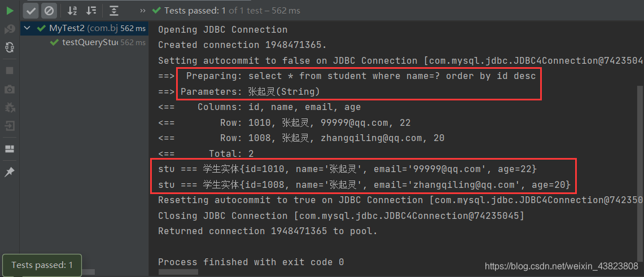644x277 pixels.
Task: Sort tests by duration
Action: click(91, 10)
